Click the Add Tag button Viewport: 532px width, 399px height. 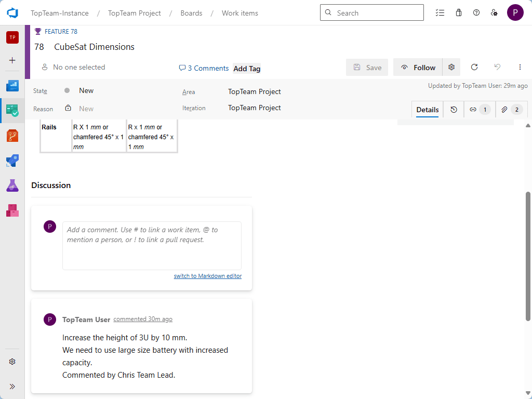point(247,69)
